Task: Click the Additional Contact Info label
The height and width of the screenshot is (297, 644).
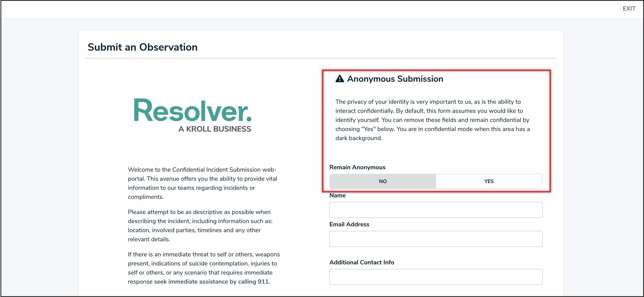Action: pos(362,262)
